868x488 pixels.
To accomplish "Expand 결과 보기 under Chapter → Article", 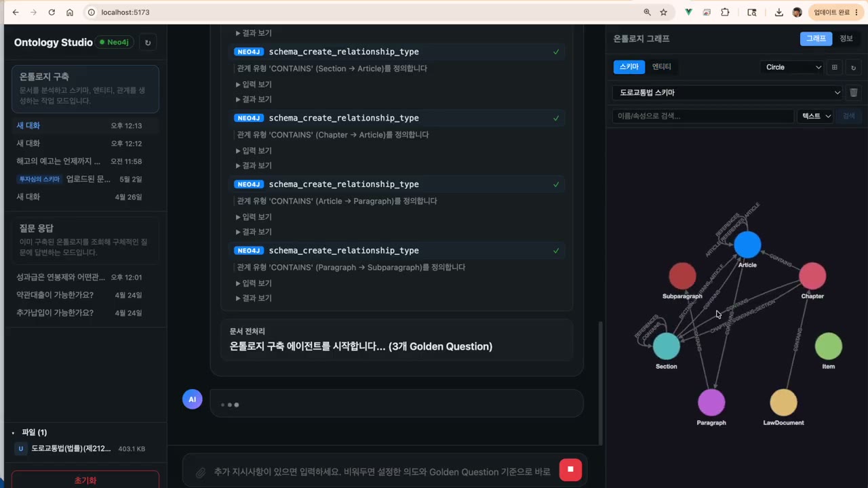I will pos(254,165).
